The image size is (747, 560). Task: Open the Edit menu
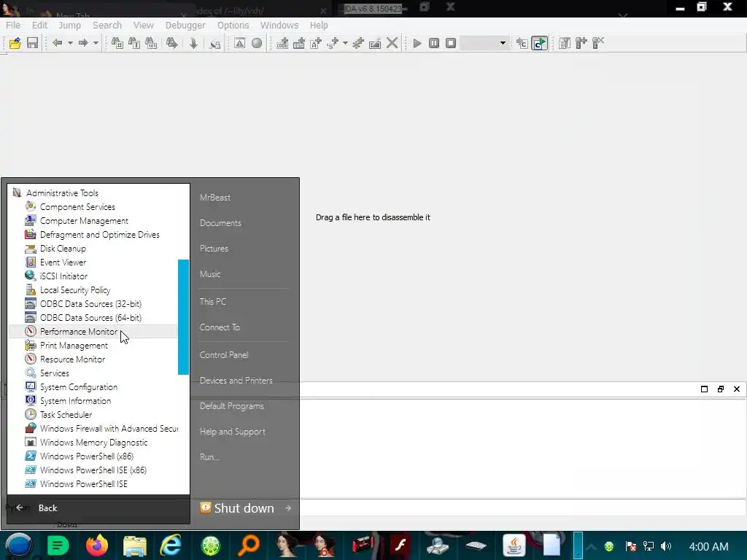click(x=39, y=26)
